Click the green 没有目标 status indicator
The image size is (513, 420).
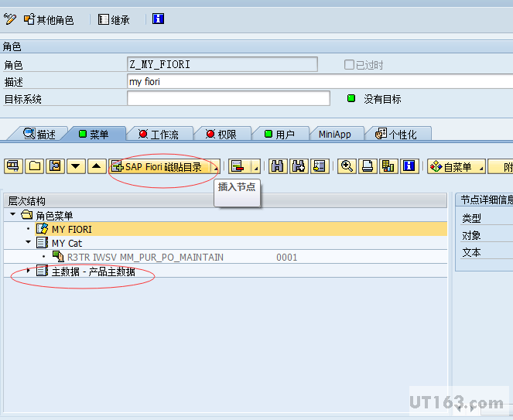tap(351, 98)
